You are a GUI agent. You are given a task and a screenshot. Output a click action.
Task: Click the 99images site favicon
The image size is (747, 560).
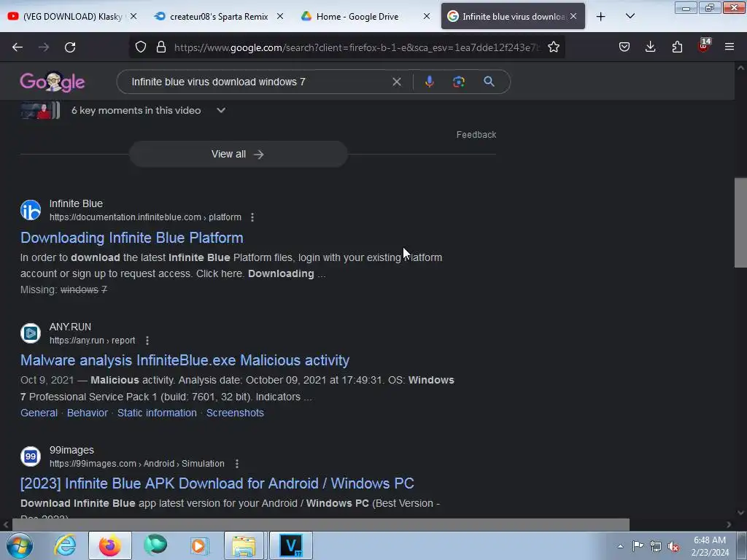(x=31, y=456)
